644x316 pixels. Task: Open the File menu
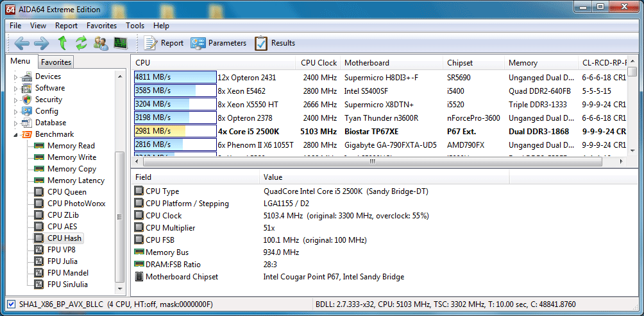[15, 26]
